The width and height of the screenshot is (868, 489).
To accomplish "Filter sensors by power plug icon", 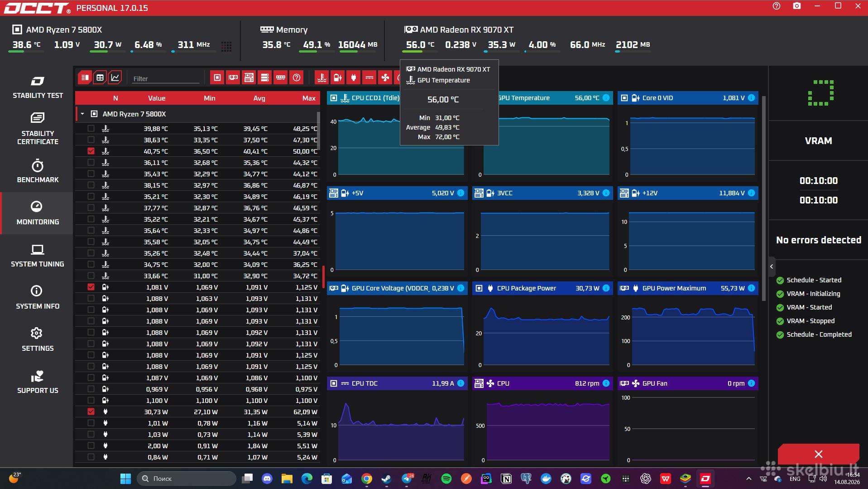I will coord(354,77).
